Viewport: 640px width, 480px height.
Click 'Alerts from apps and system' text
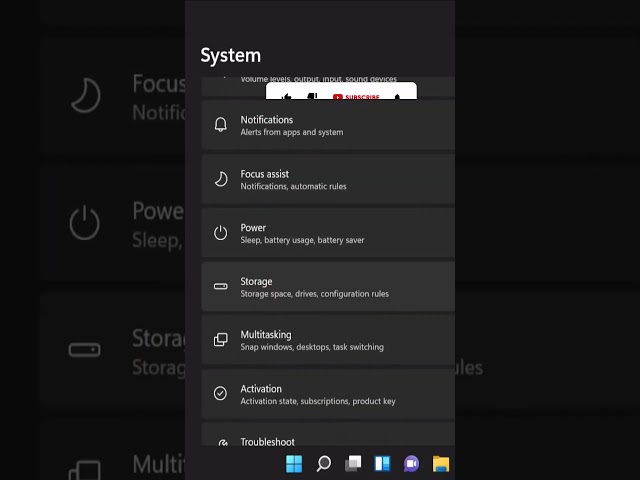pos(292,132)
